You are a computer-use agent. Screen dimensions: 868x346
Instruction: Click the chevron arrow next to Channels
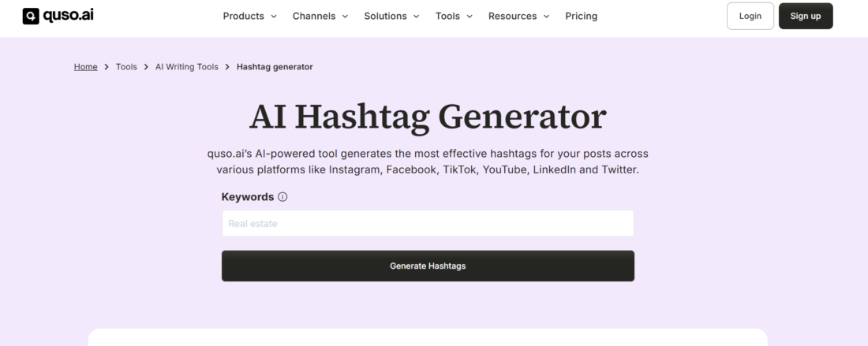345,17
